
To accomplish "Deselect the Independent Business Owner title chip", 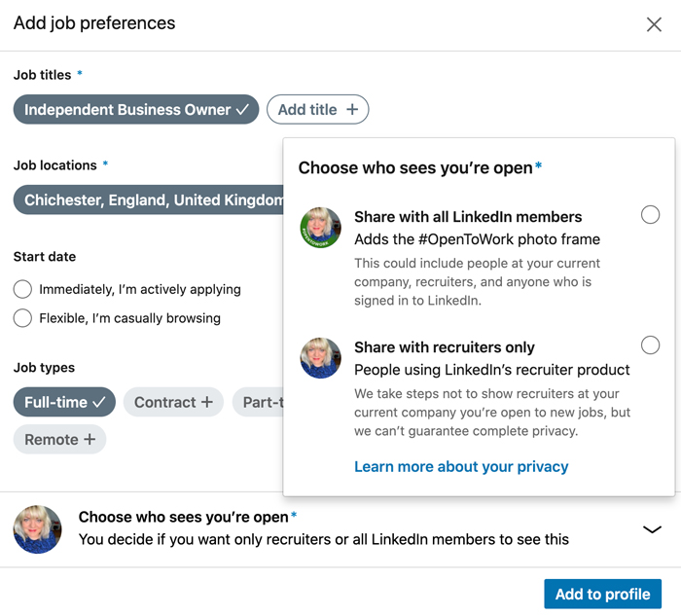I will click(x=136, y=110).
